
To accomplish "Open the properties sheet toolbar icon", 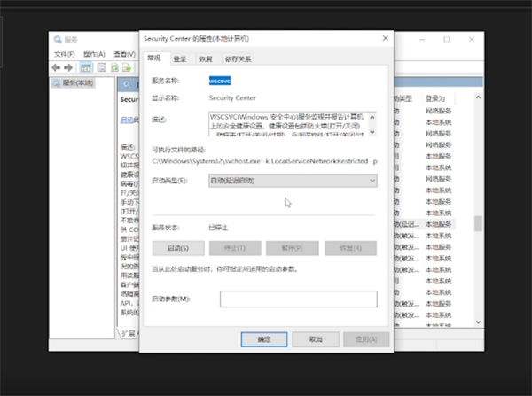I will [101, 67].
